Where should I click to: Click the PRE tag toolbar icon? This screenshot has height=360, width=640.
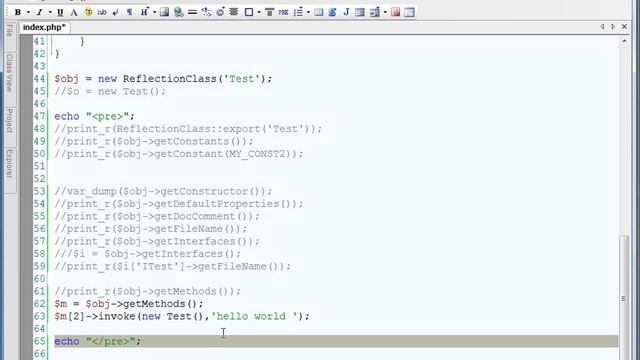coord(283,12)
